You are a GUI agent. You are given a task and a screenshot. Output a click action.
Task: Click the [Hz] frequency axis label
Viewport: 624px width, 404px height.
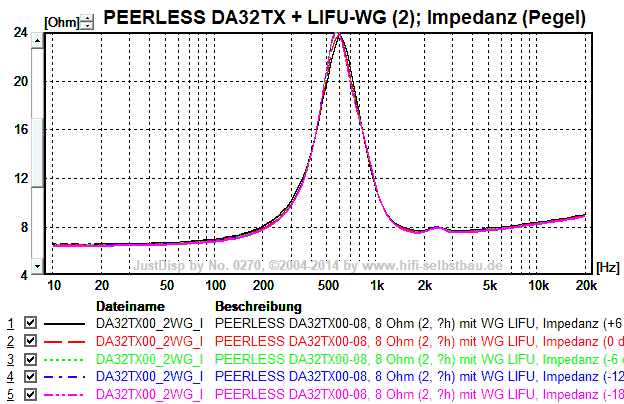tap(607, 268)
